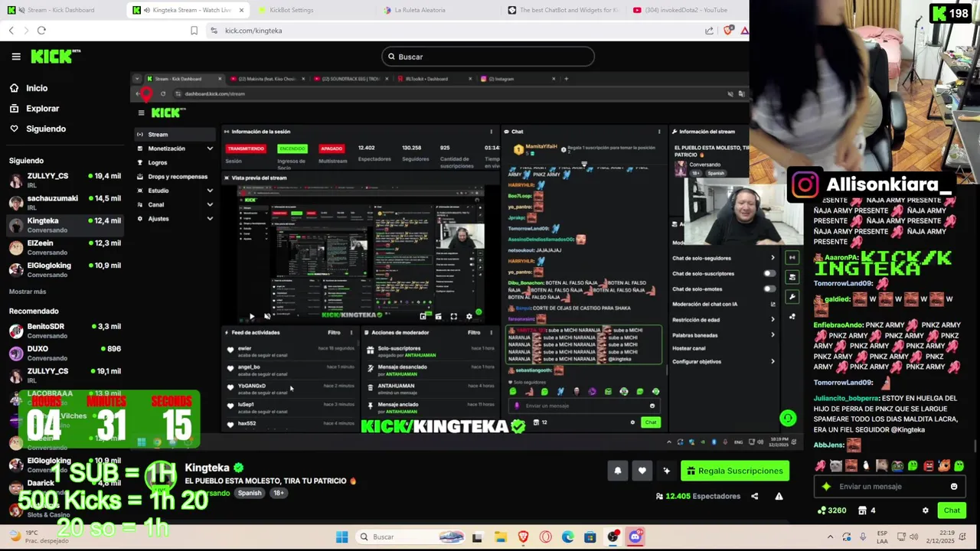This screenshot has width=980, height=551.
Task: Click the heart follow icon under the stream
Action: [642, 471]
